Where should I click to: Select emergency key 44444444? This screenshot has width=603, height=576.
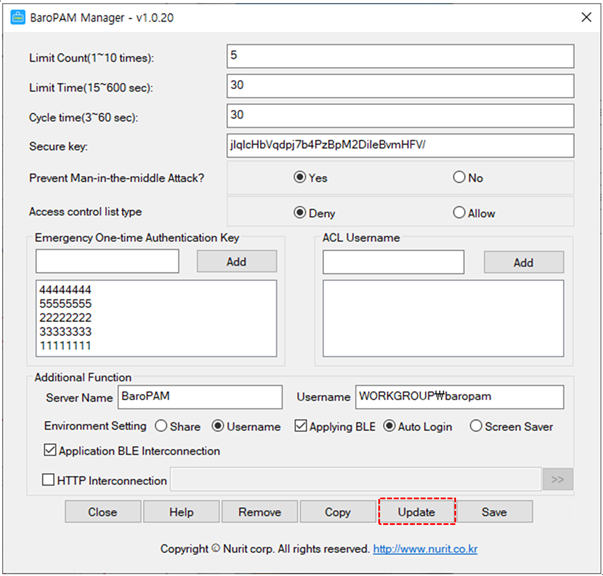tap(65, 290)
